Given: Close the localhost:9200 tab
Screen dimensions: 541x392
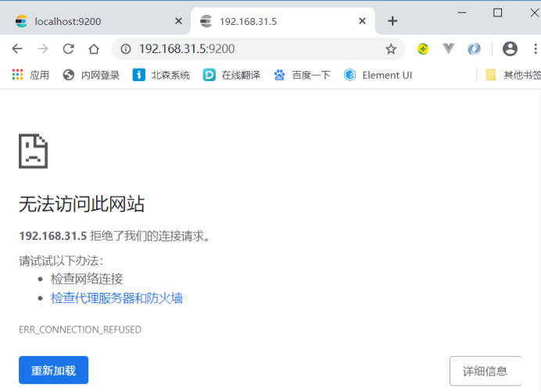Looking at the screenshot, I should tap(178, 21).
